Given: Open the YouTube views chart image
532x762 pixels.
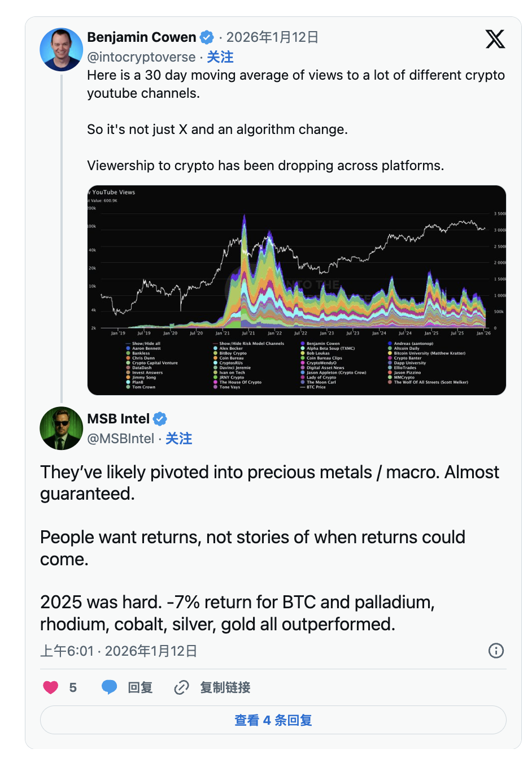Looking at the screenshot, I should 296,290.
